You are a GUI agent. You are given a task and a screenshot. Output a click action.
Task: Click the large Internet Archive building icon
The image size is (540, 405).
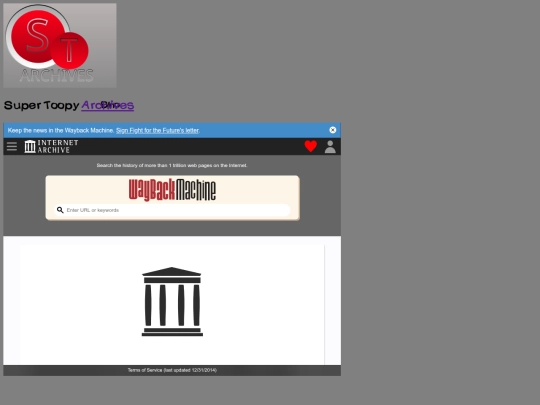pos(172,302)
